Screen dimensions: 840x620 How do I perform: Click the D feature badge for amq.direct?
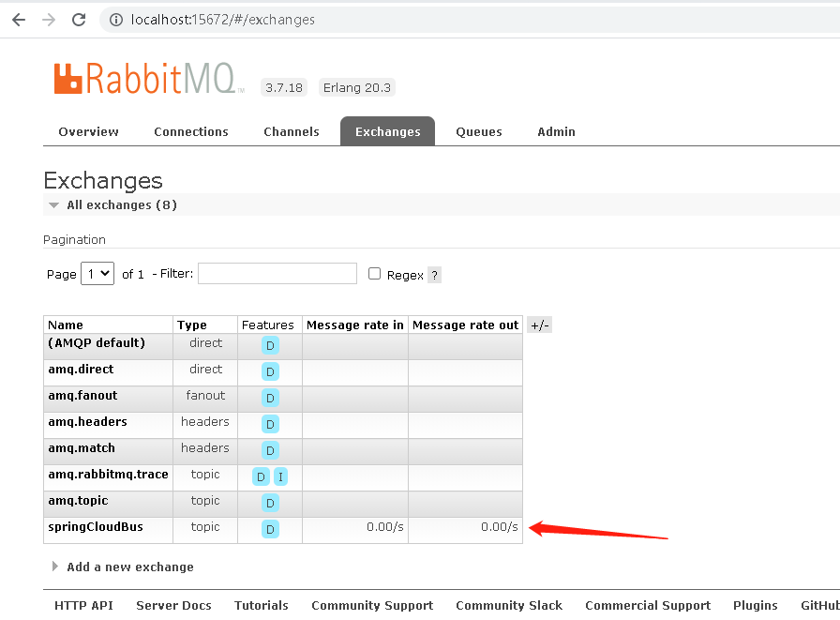click(270, 371)
